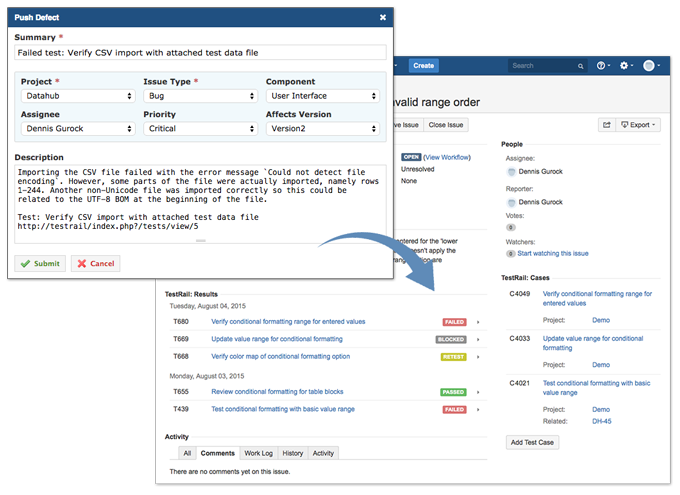Click the FAILED status badge for T439
This screenshot has width=680, height=495.
(454, 409)
